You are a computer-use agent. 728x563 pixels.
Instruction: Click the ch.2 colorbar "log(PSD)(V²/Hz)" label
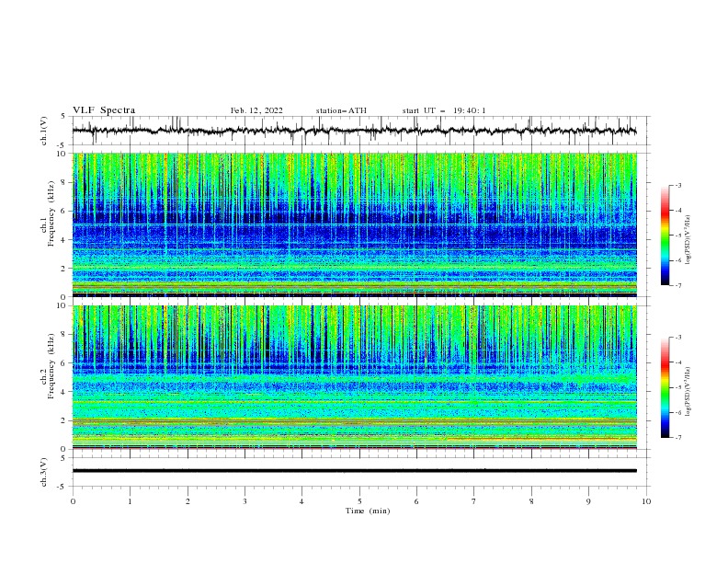point(688,391)
